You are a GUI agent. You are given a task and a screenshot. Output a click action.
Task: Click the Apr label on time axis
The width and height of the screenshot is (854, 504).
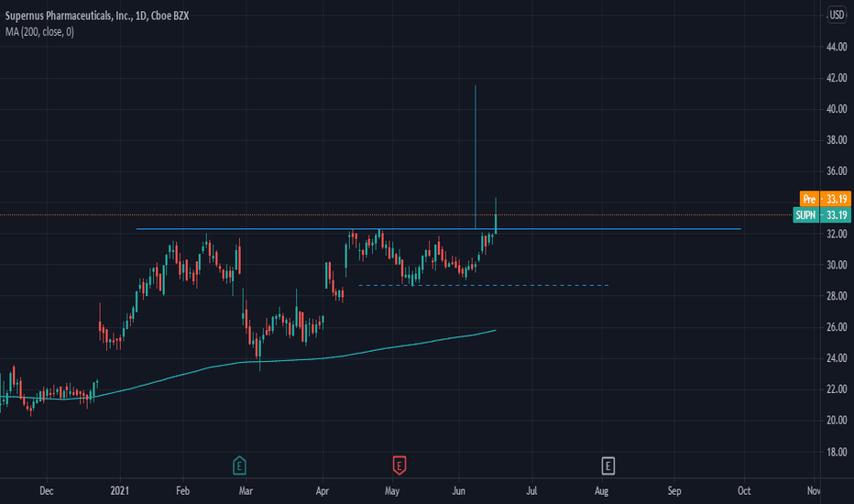click(x=323, y=491)
